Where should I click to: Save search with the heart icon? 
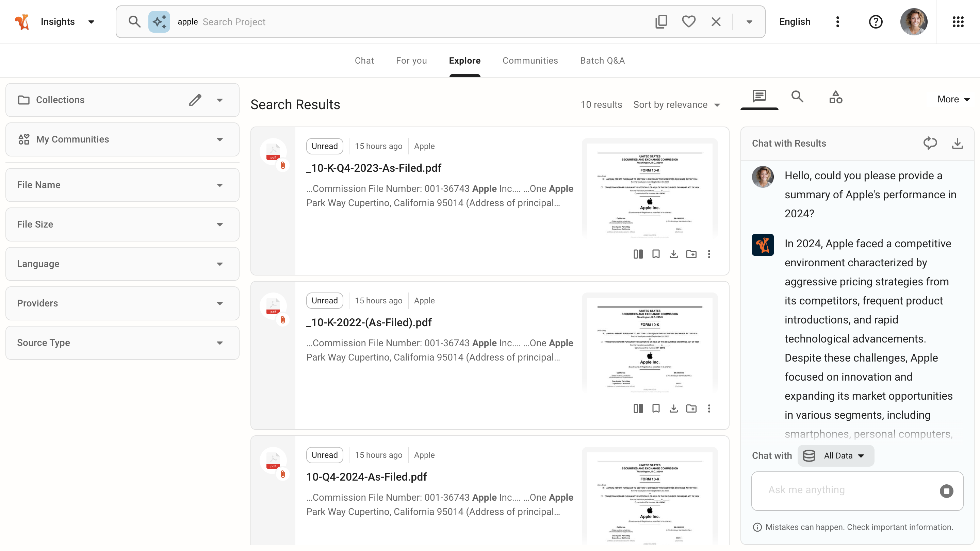tap(689, 22)
